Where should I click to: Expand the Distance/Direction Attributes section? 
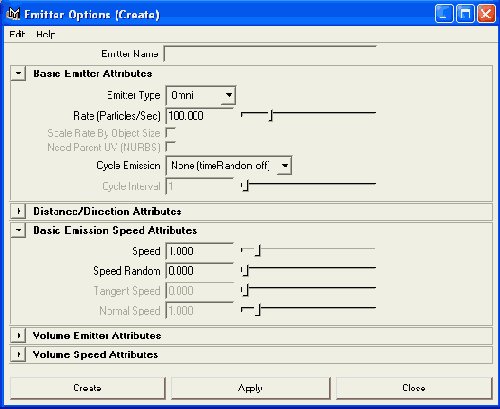click(x=18, y=211)
